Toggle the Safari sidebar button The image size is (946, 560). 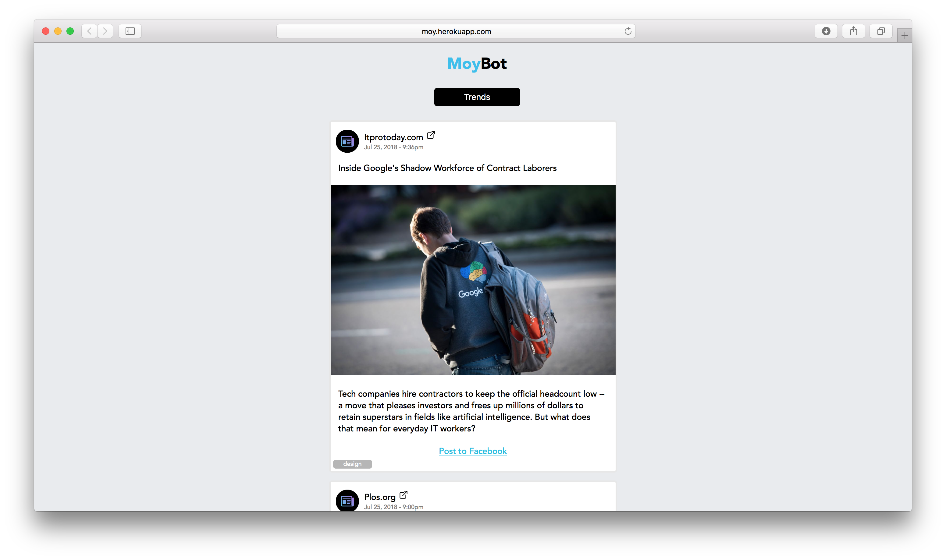[x=130, y=31]
